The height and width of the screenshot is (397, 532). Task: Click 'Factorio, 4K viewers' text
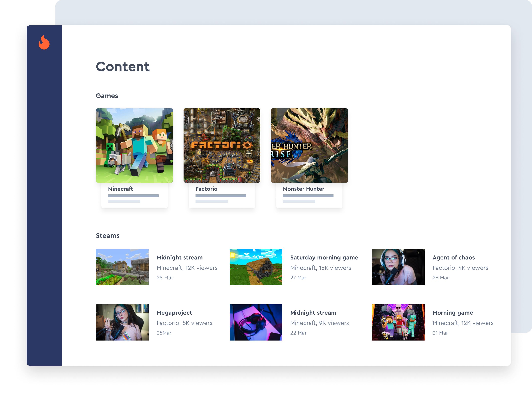coord(460,268)
